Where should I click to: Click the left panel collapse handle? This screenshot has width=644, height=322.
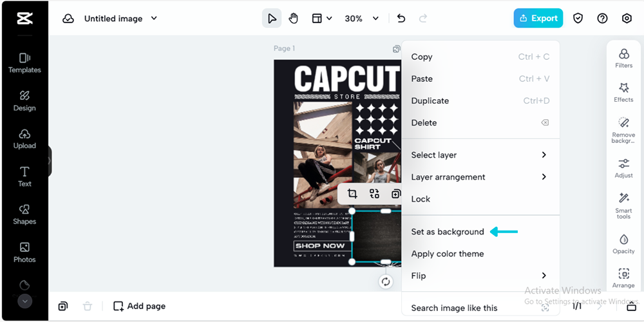pyautogui.click(x=50, y=161)
